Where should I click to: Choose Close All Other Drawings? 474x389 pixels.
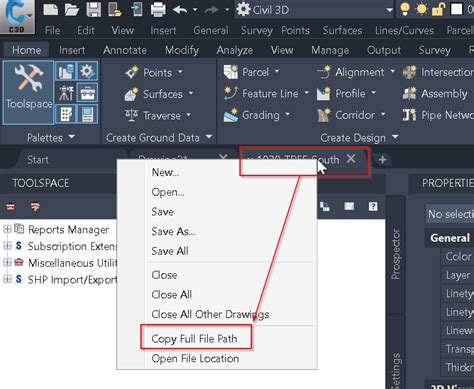[210, 314]
